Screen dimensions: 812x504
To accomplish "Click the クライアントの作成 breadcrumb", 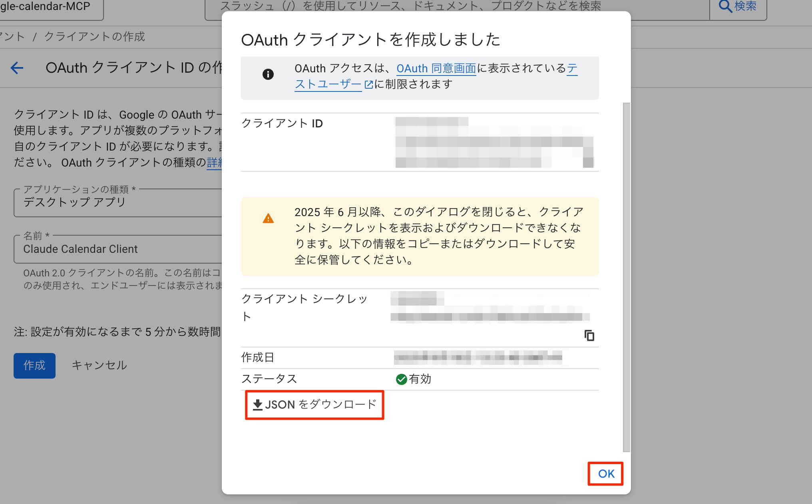I will [94, 37].
